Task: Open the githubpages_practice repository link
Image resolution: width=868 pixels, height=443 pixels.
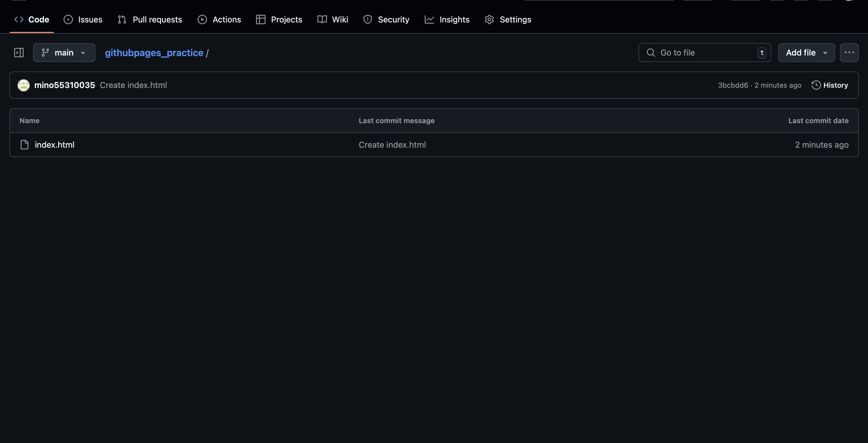Action: [x=154, y=53]
